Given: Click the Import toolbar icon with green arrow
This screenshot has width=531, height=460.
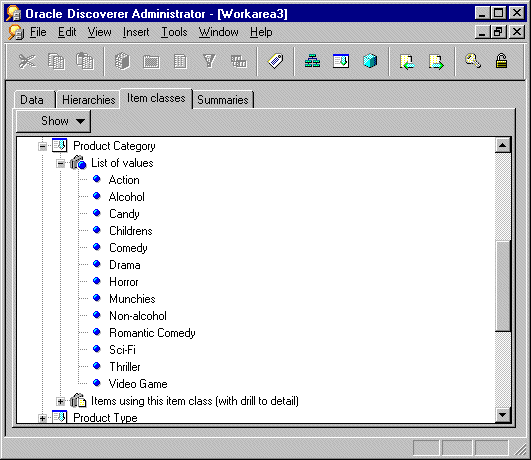Looking at the screenshot, I should coord(407,62).
